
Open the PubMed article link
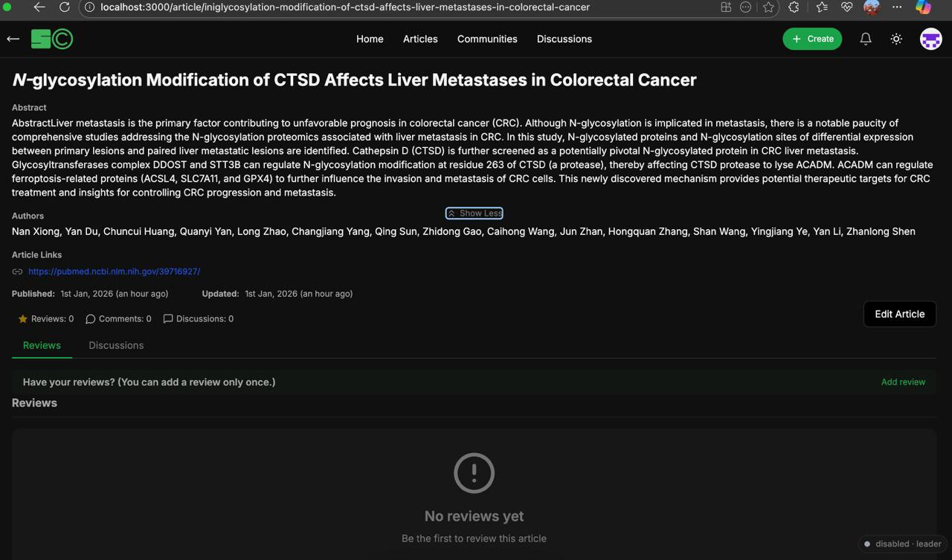114,271
